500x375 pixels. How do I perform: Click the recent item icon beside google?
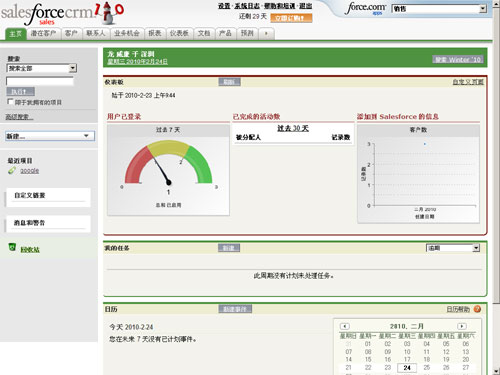[12, 171]
